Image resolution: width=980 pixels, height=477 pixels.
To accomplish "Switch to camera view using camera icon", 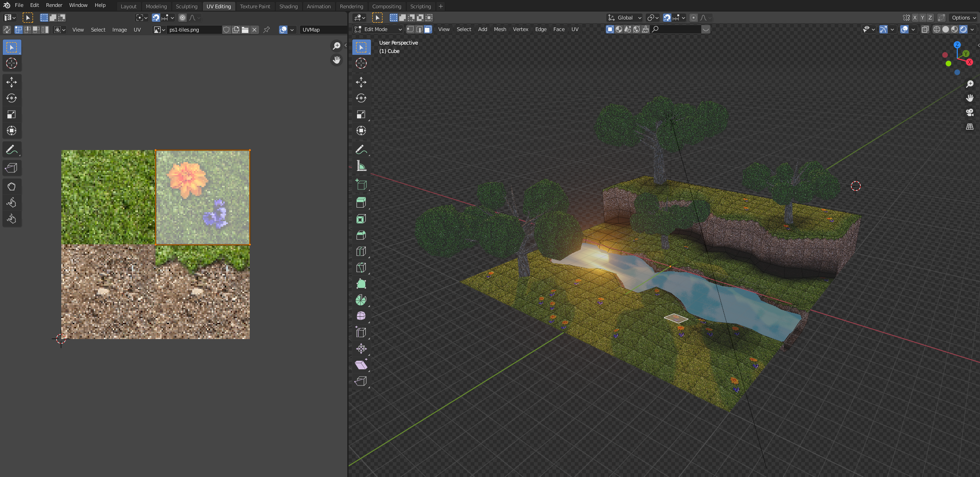I will (969, 112).
